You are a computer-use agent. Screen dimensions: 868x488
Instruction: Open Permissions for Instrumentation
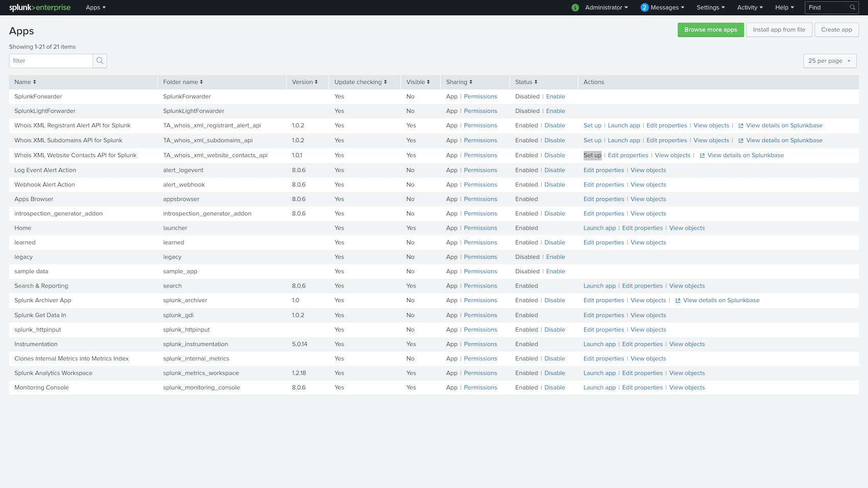(480, 345)
